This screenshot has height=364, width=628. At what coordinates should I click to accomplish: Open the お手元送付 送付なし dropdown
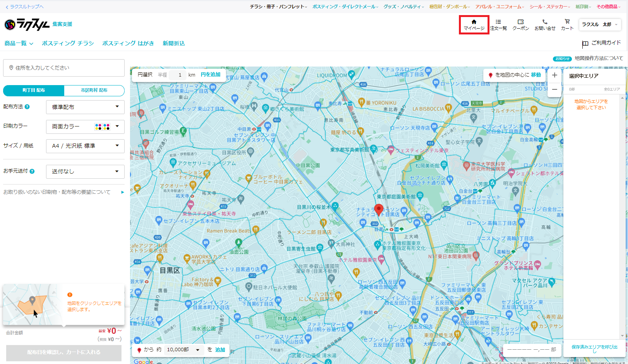[85, 171]
